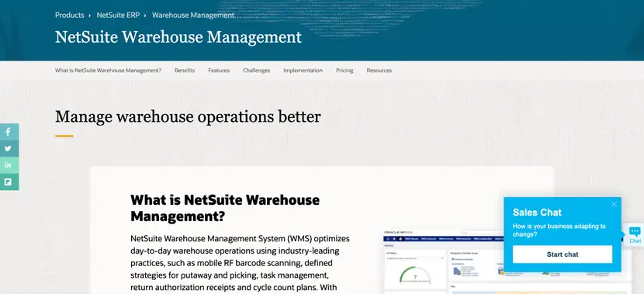
Task: Select the Benefits section tab
Action: 185,71
